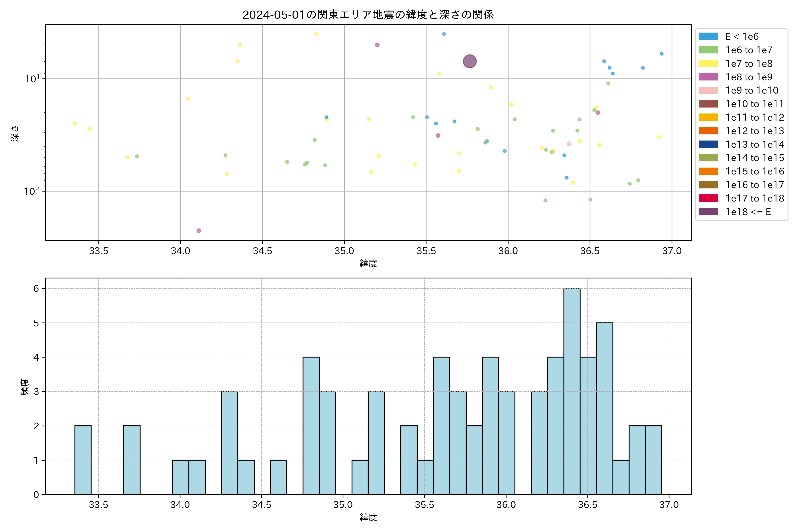Click the largest purple circle in scatter plot

[469, 61]
